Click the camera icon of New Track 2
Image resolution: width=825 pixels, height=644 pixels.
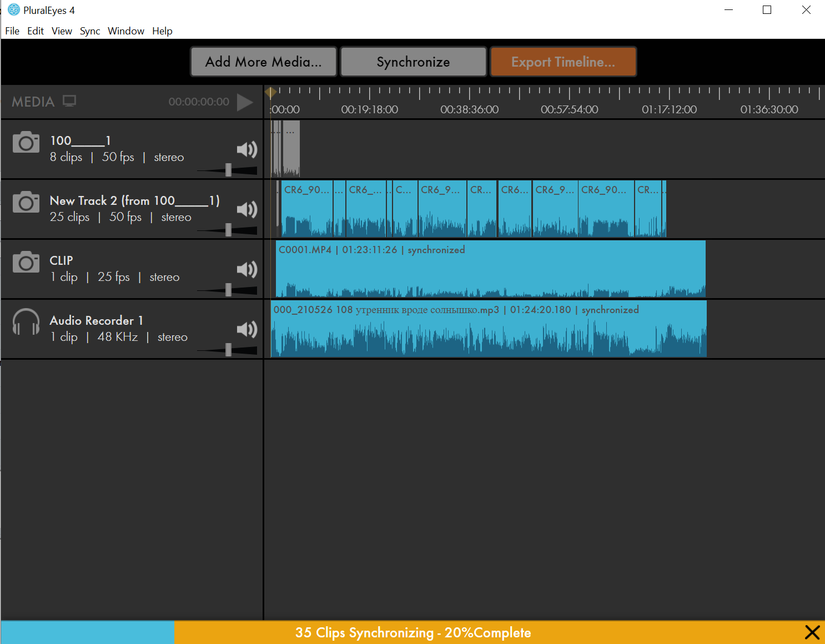pos(26,202)
